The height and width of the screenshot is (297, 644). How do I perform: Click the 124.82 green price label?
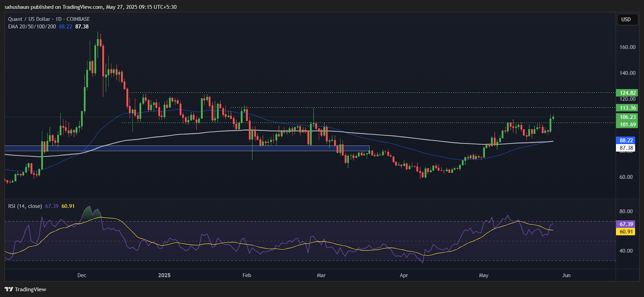pos(627,93)
